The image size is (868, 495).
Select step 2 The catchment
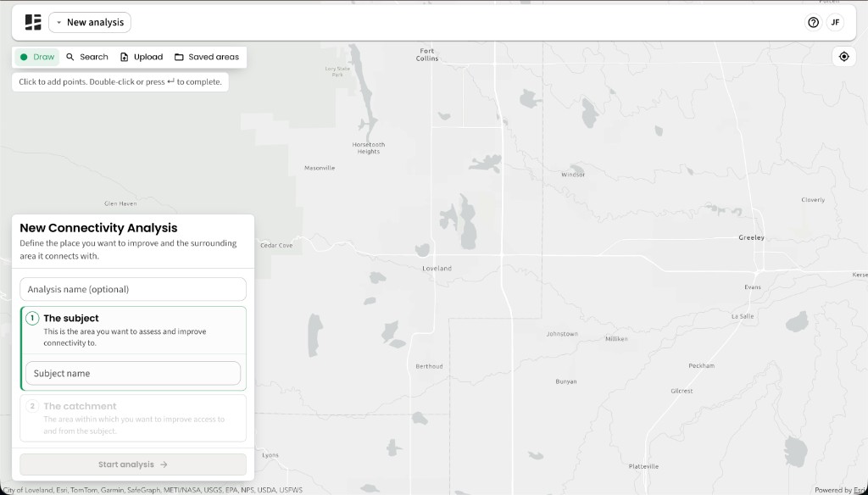point(133,418)
